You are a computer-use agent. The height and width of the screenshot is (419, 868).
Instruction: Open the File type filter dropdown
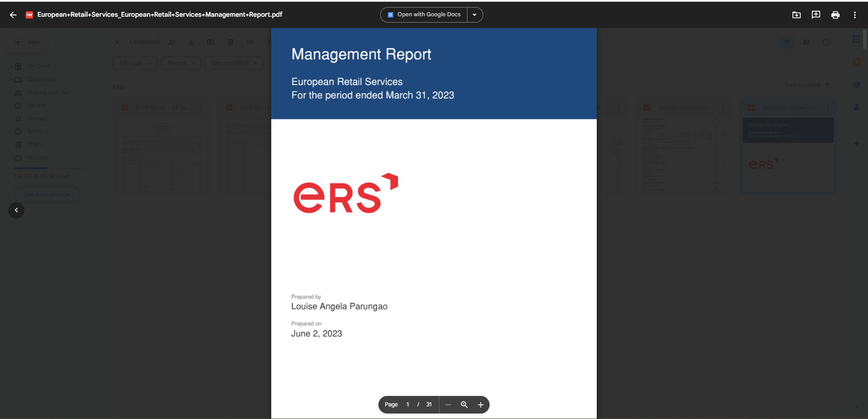coord(135,63)
